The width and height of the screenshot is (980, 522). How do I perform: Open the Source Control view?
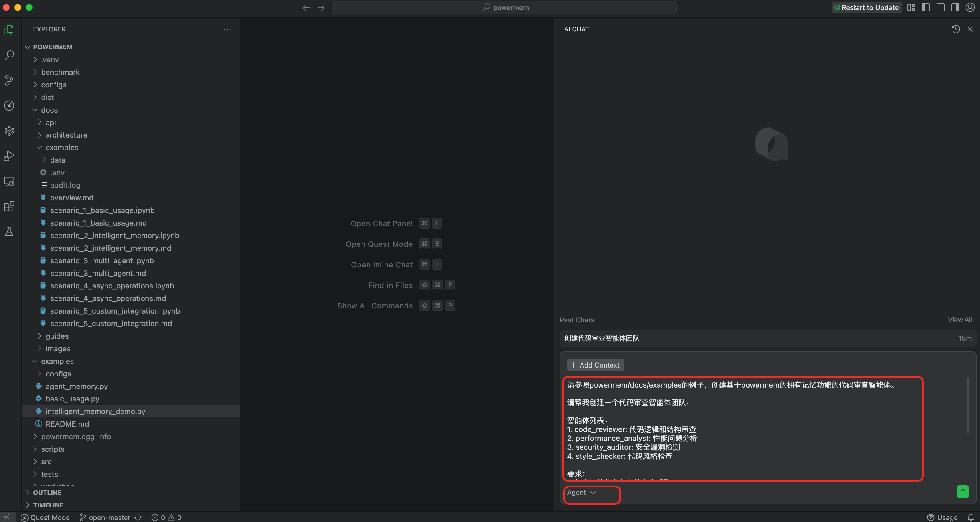9,80
